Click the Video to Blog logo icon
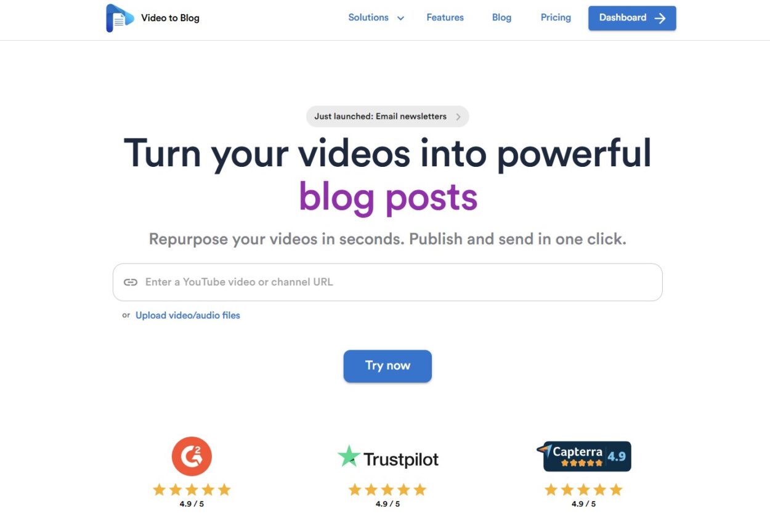The height and width of the screenshot is (532, 770). [x=120, y=18]
